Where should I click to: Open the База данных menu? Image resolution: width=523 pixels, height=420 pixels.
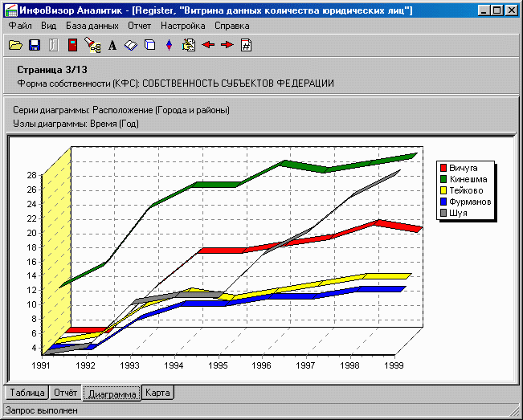[92, 26]
